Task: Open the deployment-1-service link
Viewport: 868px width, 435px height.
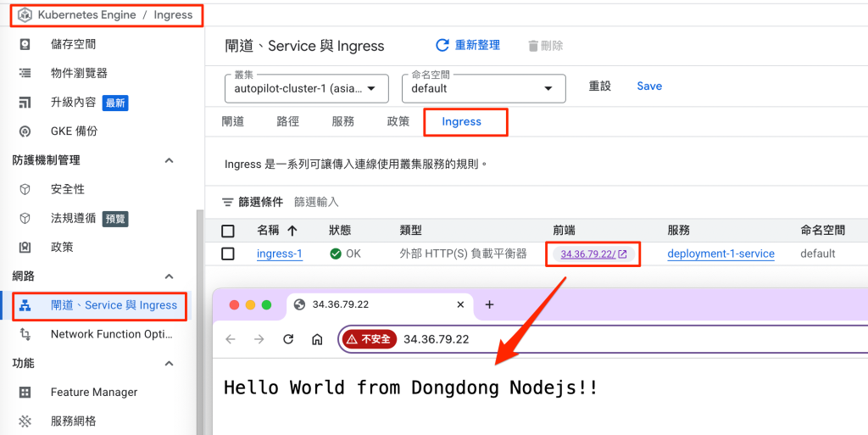Action: [x=721, y=254]
